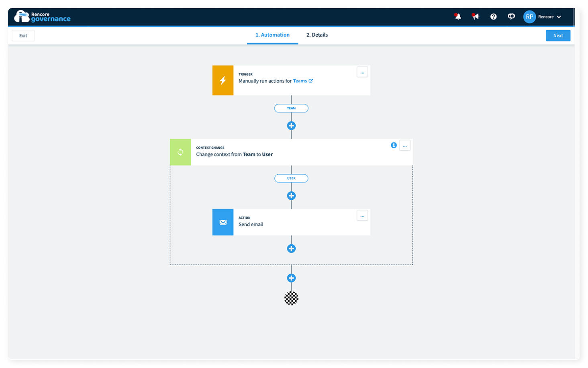Select the 'Change context from Team to User' text

[x=234, y=154]
